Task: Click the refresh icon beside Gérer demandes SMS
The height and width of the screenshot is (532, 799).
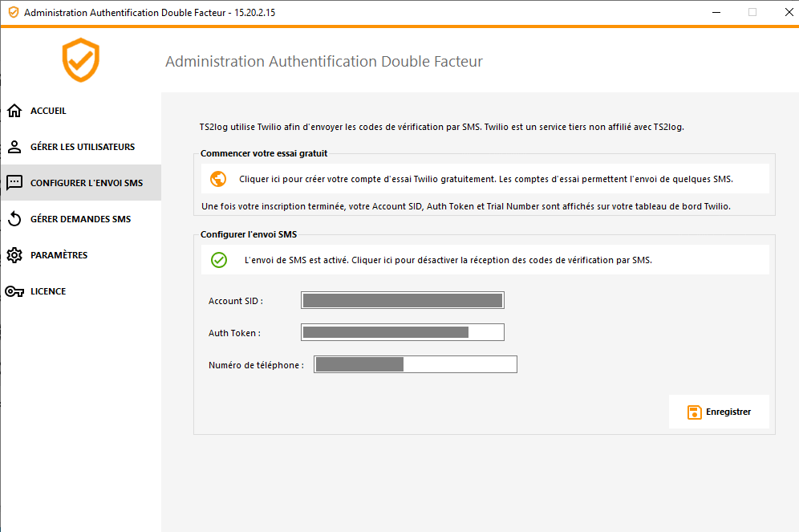Action: pyautogui.click(x=14, y=218)
